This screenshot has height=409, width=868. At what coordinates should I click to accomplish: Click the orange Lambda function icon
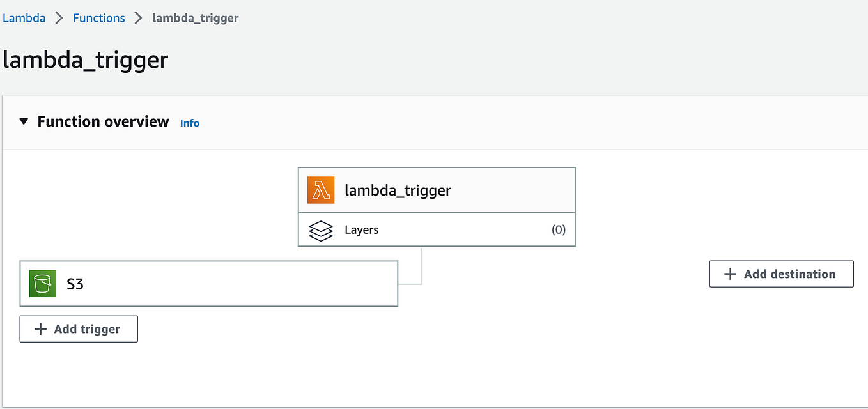(320, 190)
